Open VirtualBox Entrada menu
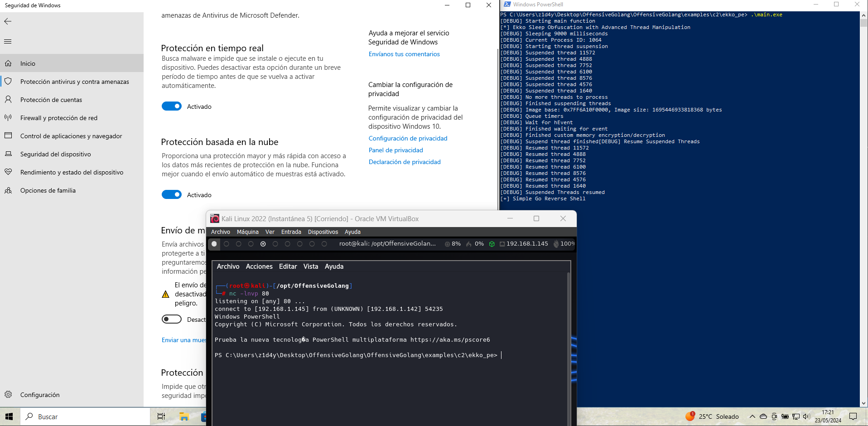Screen dimensions: 868x426 (x=291, y=232)
